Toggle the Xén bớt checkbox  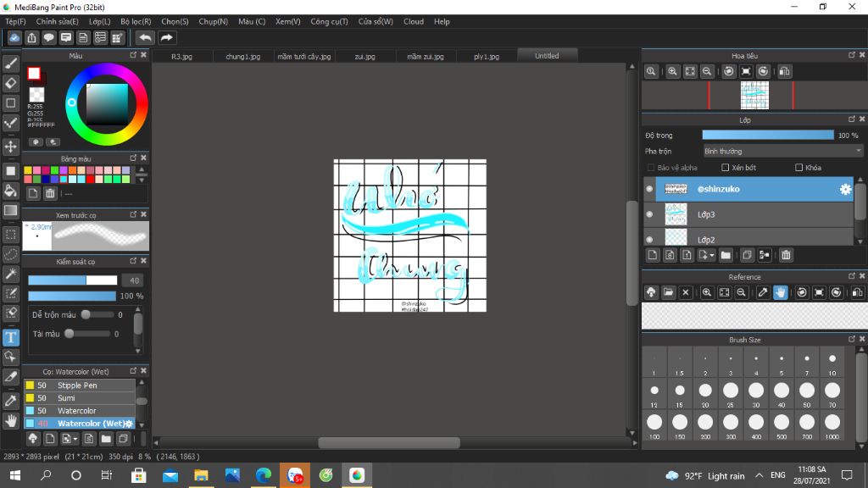(x=726, y=168)
